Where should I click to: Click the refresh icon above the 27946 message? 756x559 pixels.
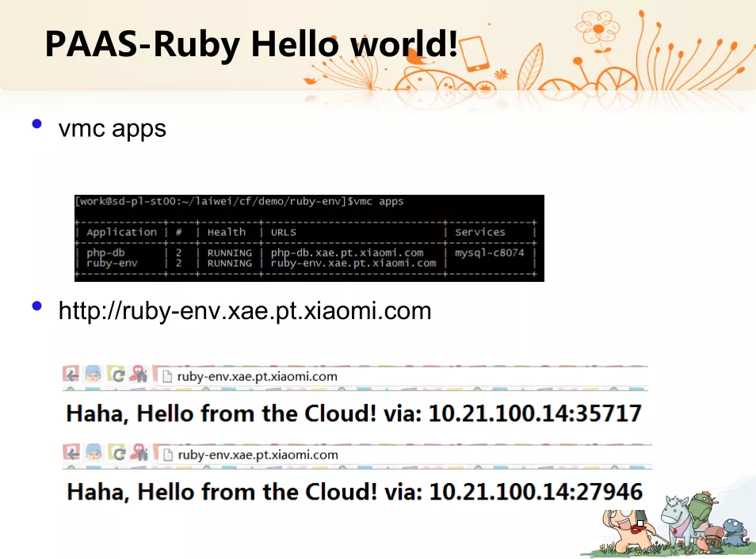[x=117, y=454]
